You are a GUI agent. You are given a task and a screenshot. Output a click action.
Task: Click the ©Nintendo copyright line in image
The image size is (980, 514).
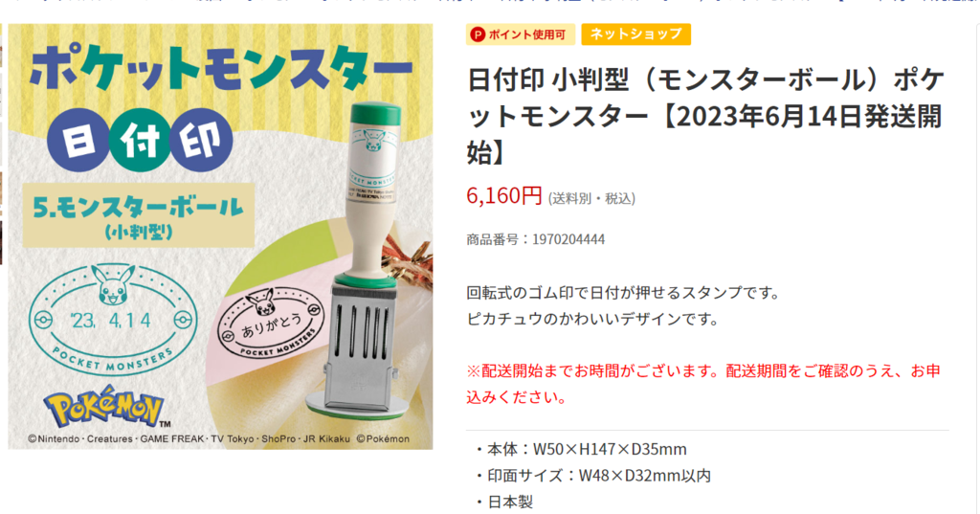click(x=219, y=439)
